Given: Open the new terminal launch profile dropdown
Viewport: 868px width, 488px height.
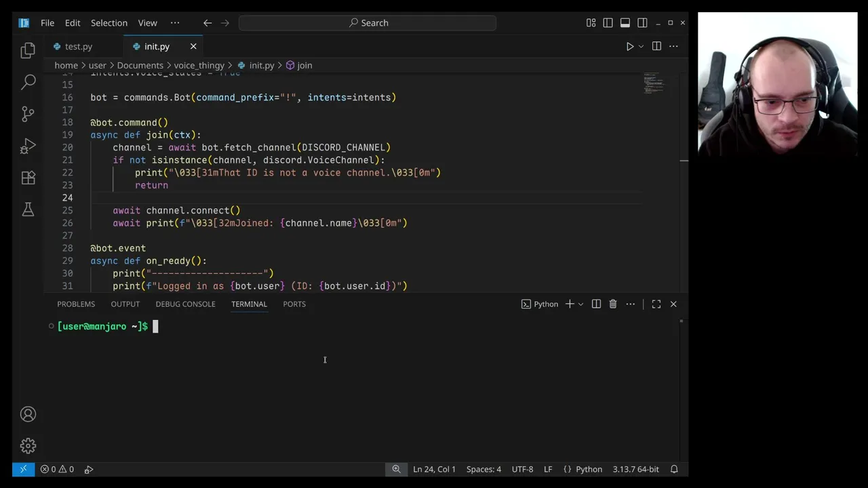Looking at the screenshot, I should point(580,304).
